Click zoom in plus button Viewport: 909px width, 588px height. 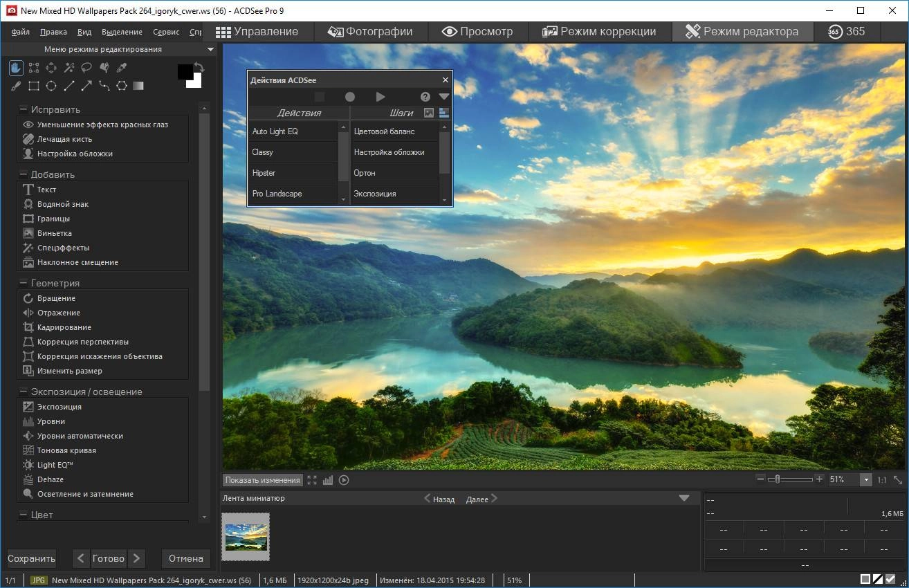pos(820,479)
